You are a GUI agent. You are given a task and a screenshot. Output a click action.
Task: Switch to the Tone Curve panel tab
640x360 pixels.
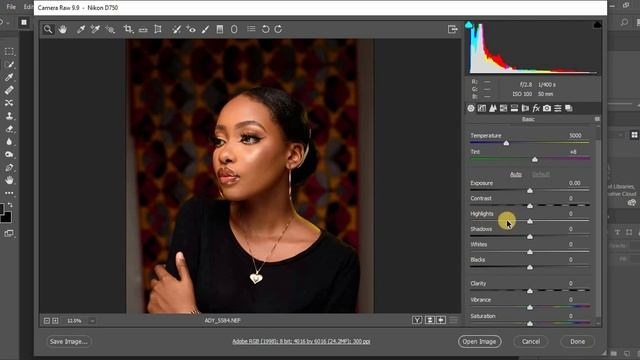point(482,108)
